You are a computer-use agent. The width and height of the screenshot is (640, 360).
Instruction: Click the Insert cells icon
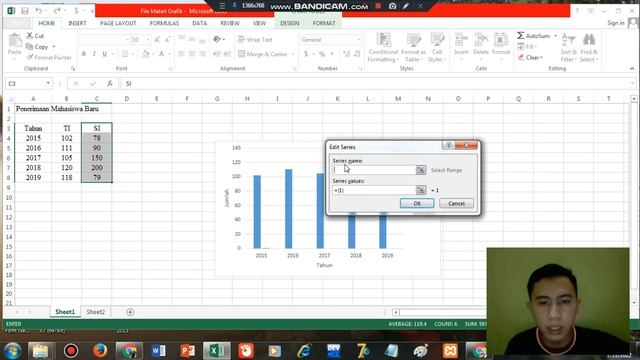point(461,40)
